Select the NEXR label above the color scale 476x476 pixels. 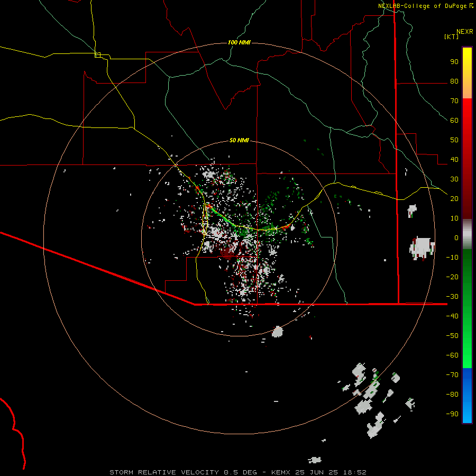pyautogui.click(x=465, y=32)
